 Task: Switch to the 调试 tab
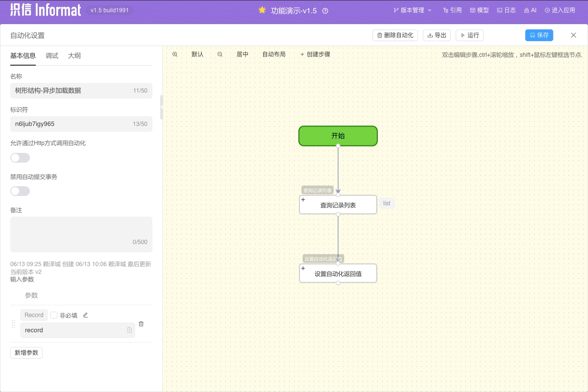coord(51,55)
